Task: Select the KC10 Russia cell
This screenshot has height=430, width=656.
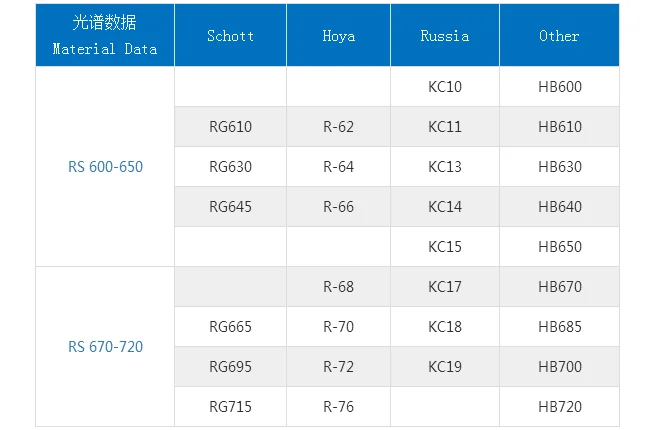Action: 445,87
